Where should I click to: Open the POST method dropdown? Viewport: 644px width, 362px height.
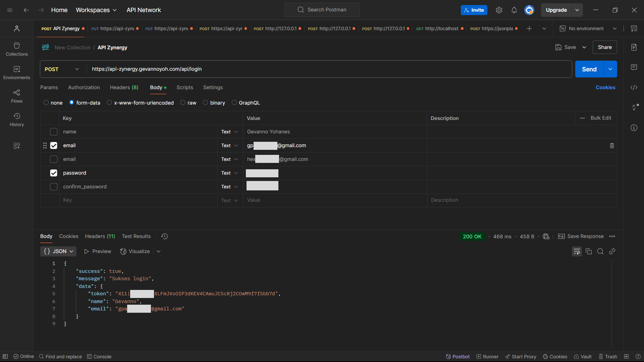click(63, 69)
